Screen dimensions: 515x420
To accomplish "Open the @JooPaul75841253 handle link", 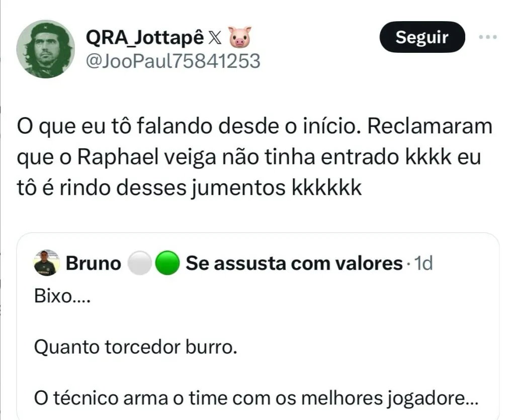I will tap(174, 61).
